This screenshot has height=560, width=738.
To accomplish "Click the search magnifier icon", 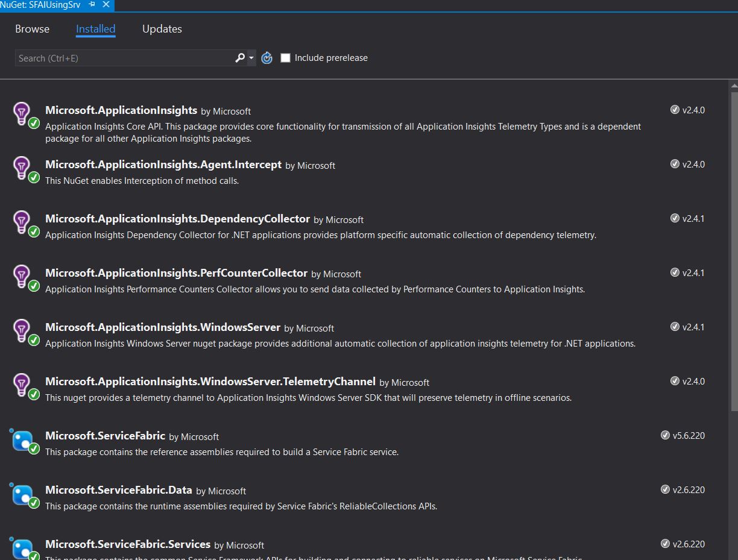I will (x=239, y=58).
